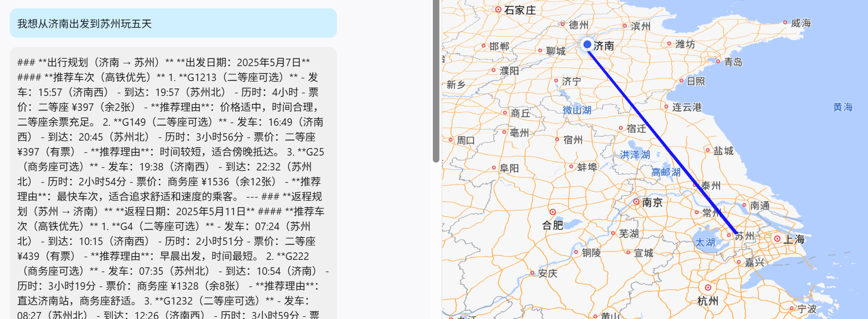The height and width of the screenshot is (319, 868).
Task: Click the Ningbo (宁波) city marker
Action: pos(791,308)
